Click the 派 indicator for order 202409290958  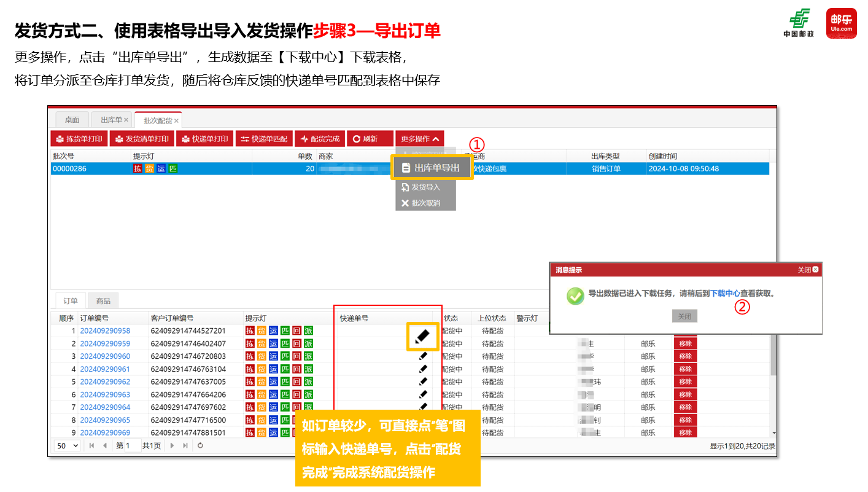click(308, 331)
